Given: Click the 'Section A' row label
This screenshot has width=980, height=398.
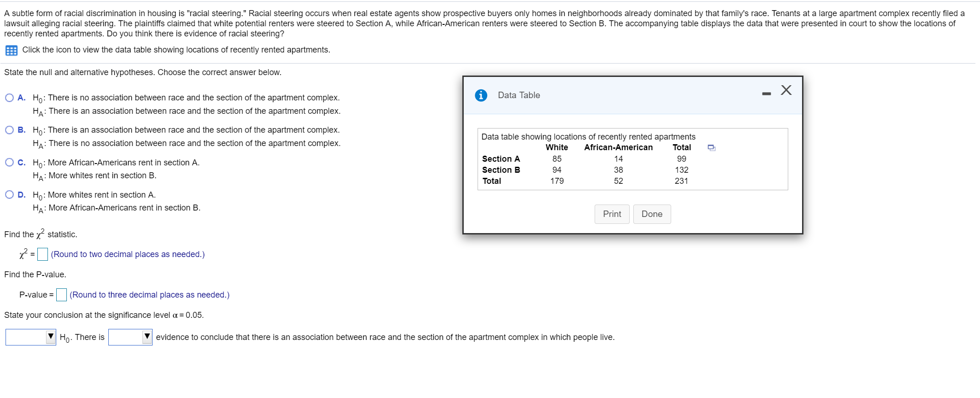Looking at the screenshot, I should coord(501,159).
